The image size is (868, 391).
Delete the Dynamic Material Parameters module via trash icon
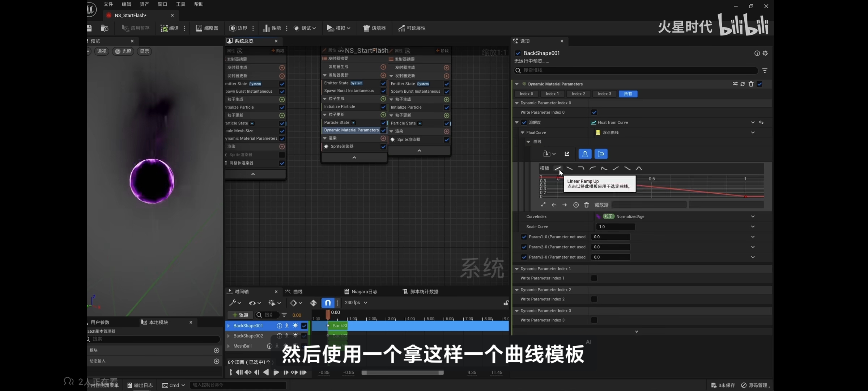click(751, 84)
